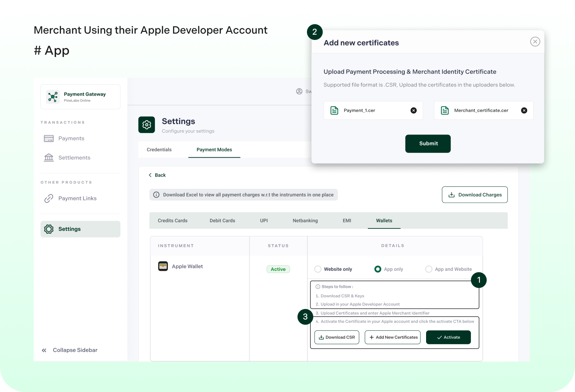Click the Settlements bank icon
Viewport: 575px width, 392px height.
tap(49, 157)
